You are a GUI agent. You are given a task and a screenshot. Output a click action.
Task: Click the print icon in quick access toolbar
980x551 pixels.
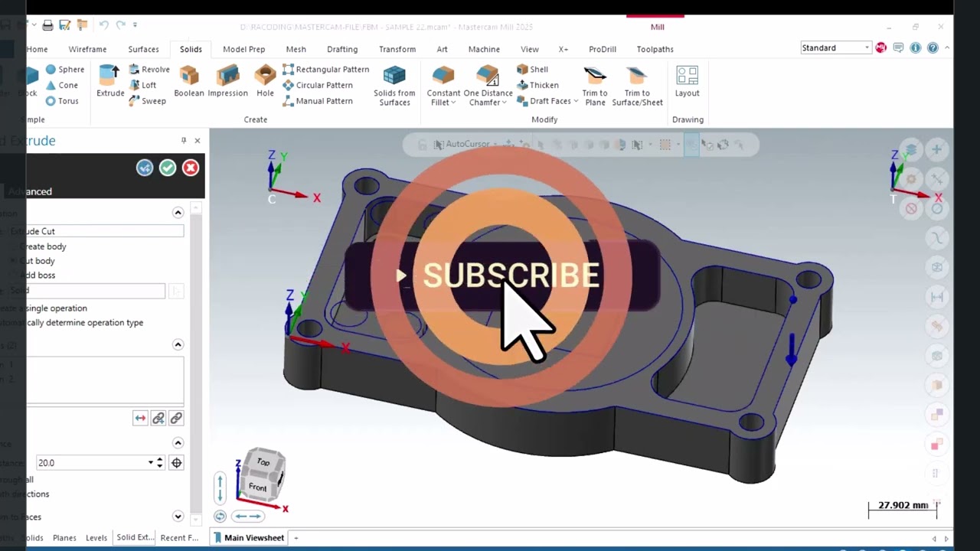tap(47, 25)
